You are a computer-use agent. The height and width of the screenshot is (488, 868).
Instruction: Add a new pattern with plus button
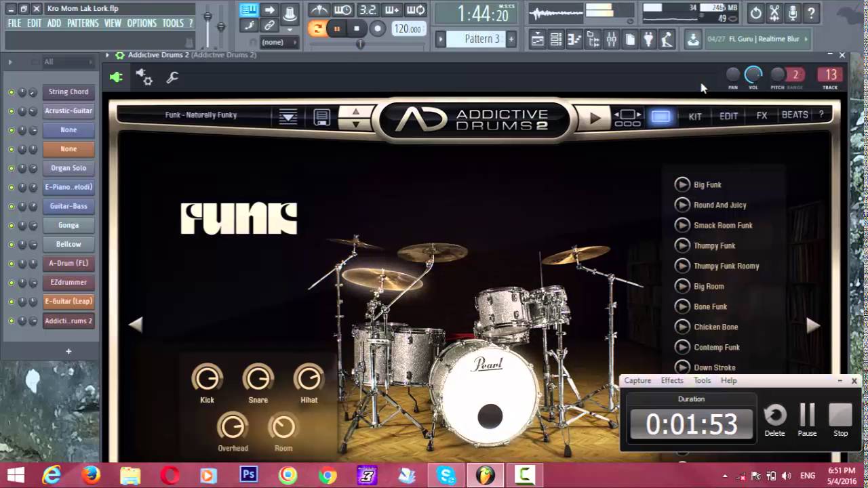pyautogui.click(x=511, y=39)
